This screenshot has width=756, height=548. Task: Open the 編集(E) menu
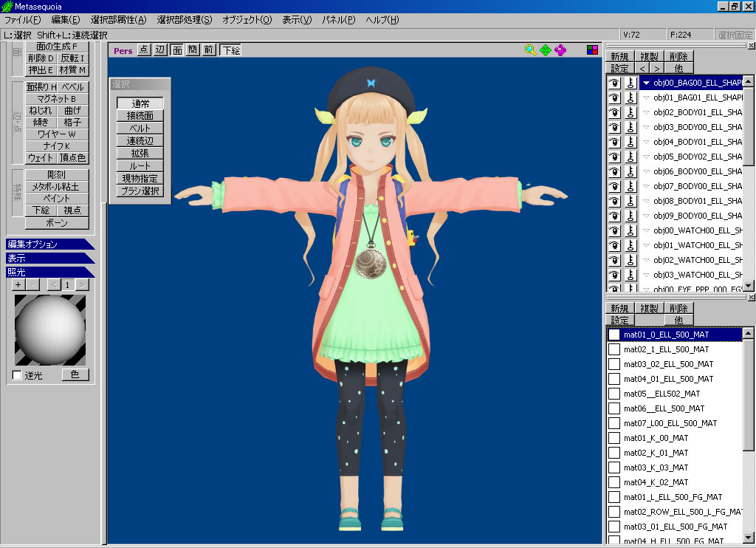pos(66,20)
